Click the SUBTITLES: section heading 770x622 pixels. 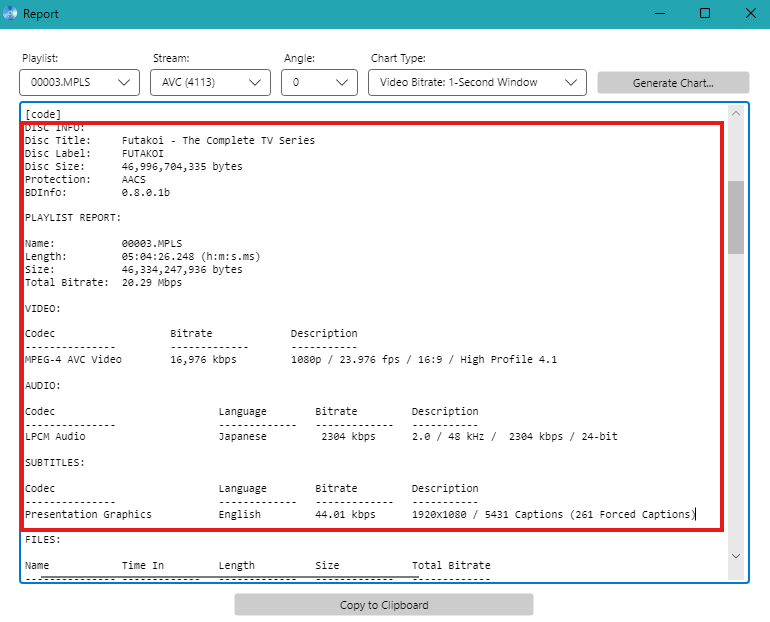55,463
